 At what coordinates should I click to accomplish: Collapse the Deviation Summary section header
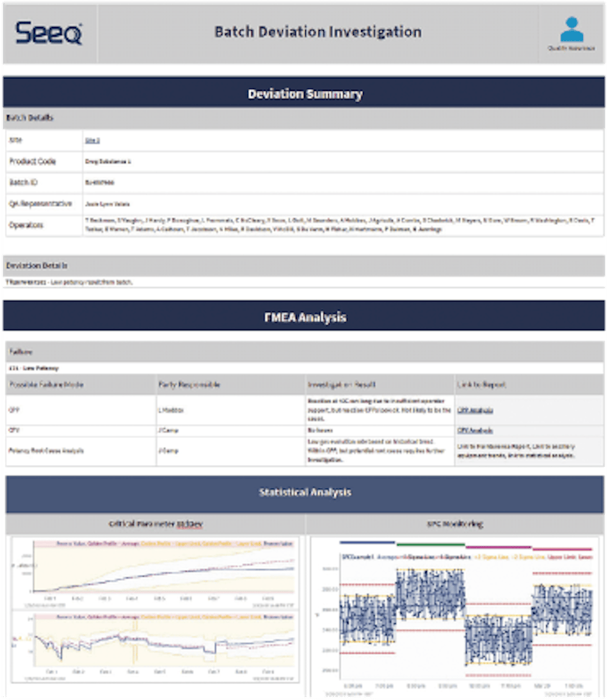pos(304,93)
